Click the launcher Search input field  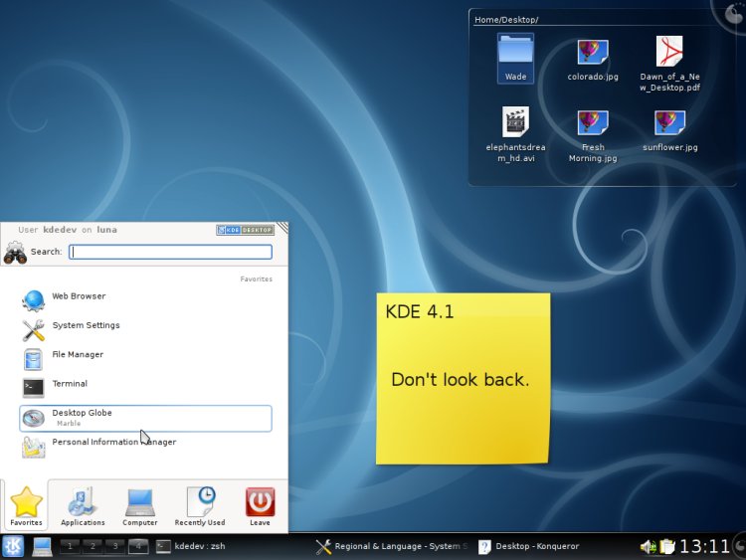(x=170, y=252)
